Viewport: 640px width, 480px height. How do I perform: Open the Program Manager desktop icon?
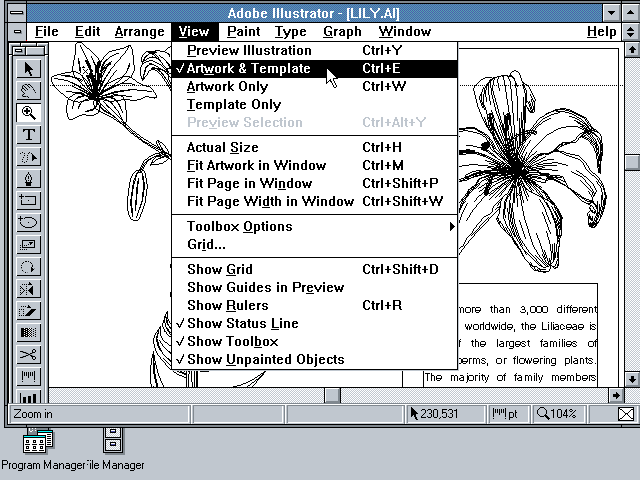[38, 441]
